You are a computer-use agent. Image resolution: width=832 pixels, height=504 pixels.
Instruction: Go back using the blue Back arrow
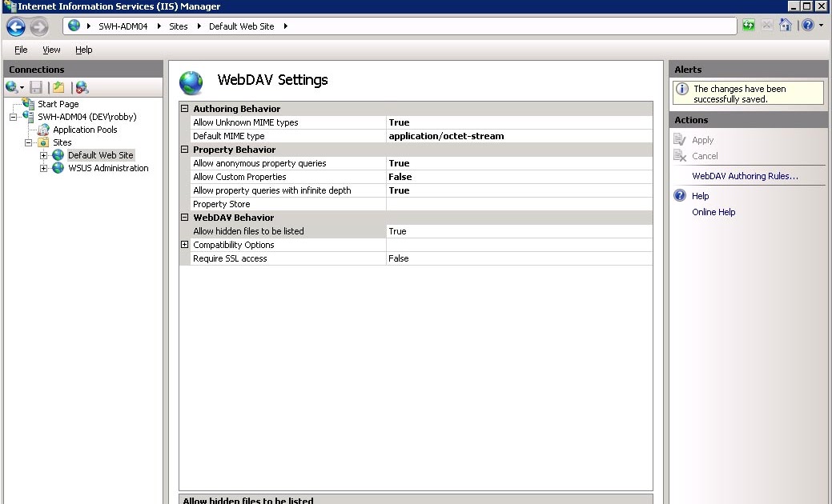tap(16, 26)
